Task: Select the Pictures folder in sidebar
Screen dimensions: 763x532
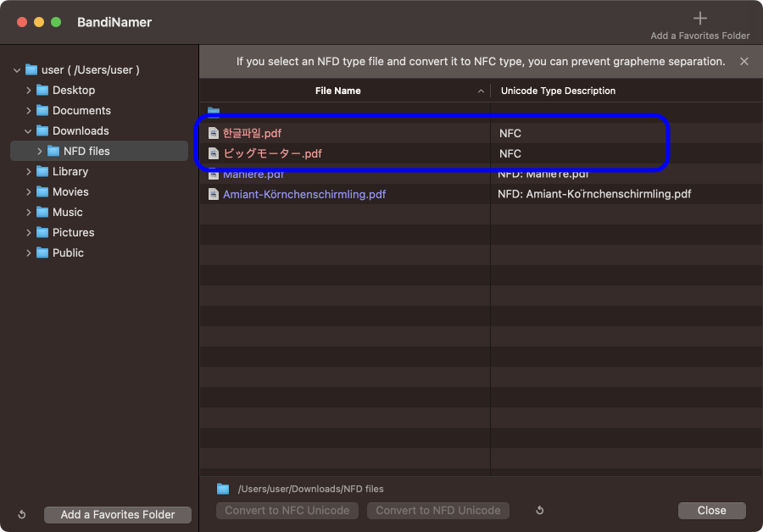Action: coord(73,233)
